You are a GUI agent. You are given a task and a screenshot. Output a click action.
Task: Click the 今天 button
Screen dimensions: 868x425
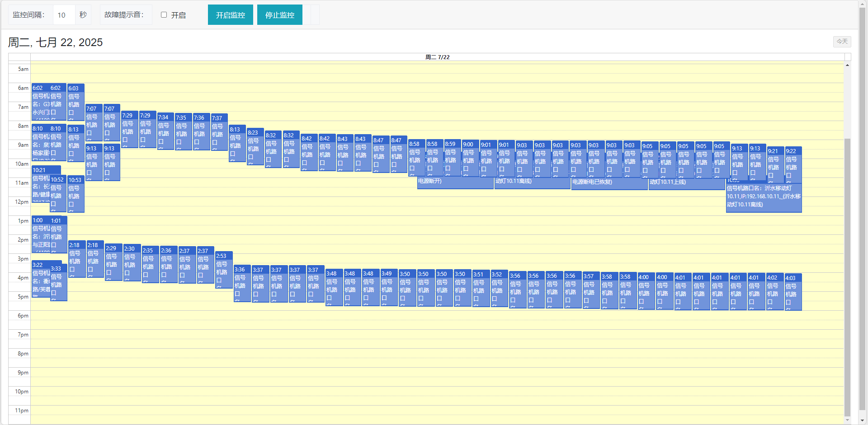tap(842, 42)
